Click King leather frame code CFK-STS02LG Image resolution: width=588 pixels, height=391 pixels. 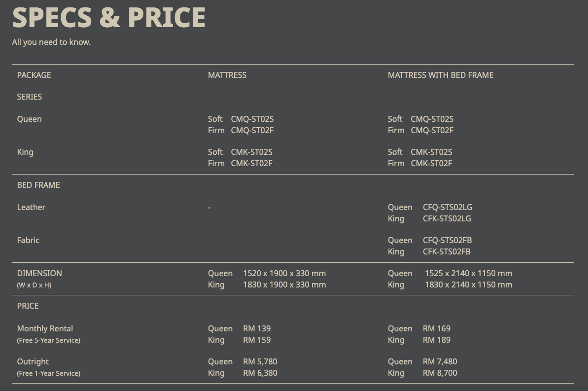(447, 218)
